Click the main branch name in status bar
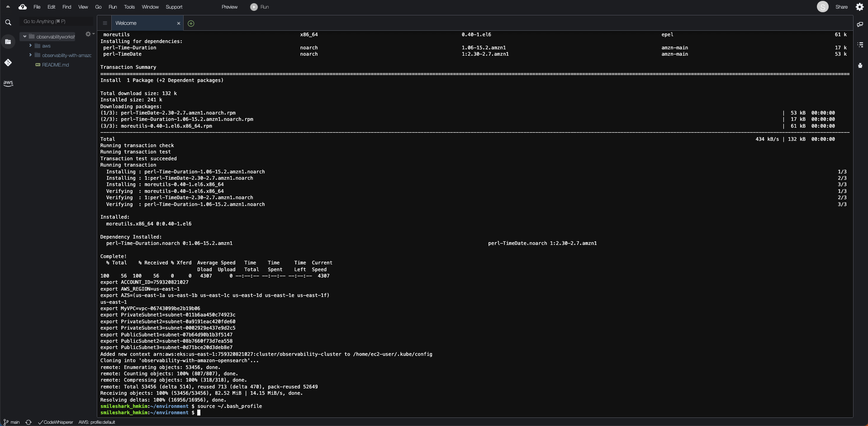Screen dimensions: 868x426 [15, 422]
